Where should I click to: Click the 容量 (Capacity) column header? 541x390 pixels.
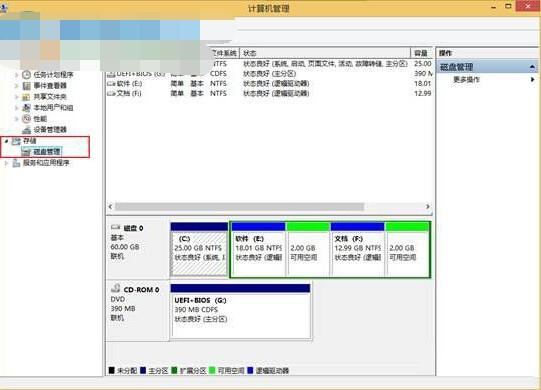tap(422, 53)
